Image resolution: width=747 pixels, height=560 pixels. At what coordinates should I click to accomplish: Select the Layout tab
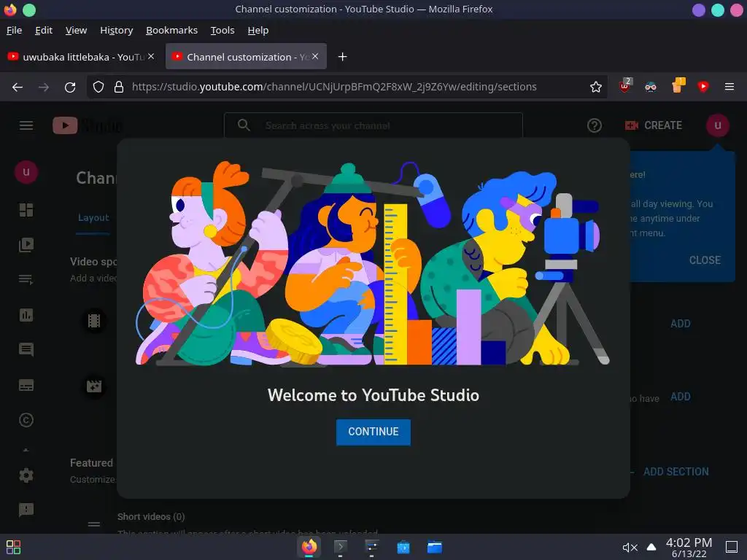(93, 217)
